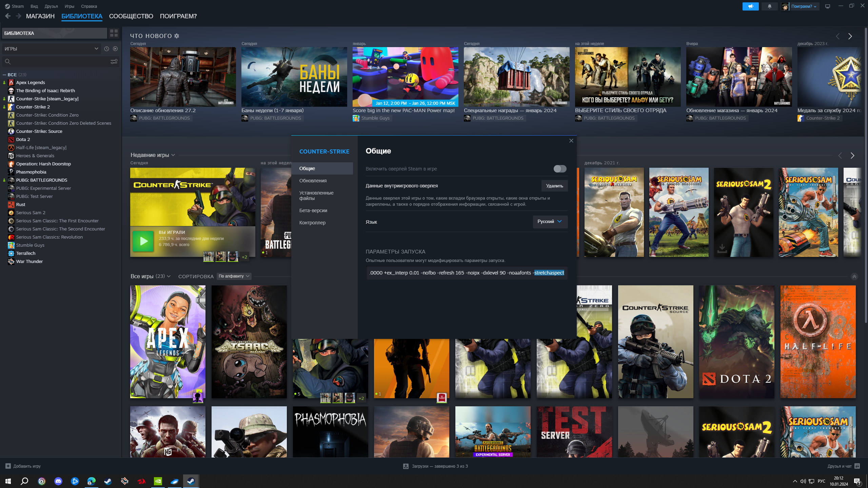868x488 pixels.
Task: Select Бета-версии in properties sidebar
Action: click(322, 210)
